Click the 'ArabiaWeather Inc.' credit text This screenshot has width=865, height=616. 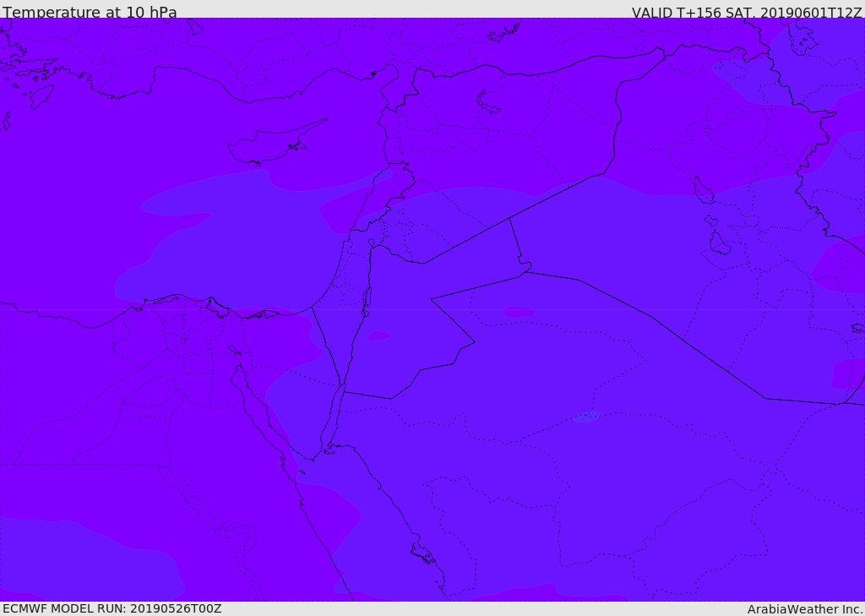pos(805,609)
